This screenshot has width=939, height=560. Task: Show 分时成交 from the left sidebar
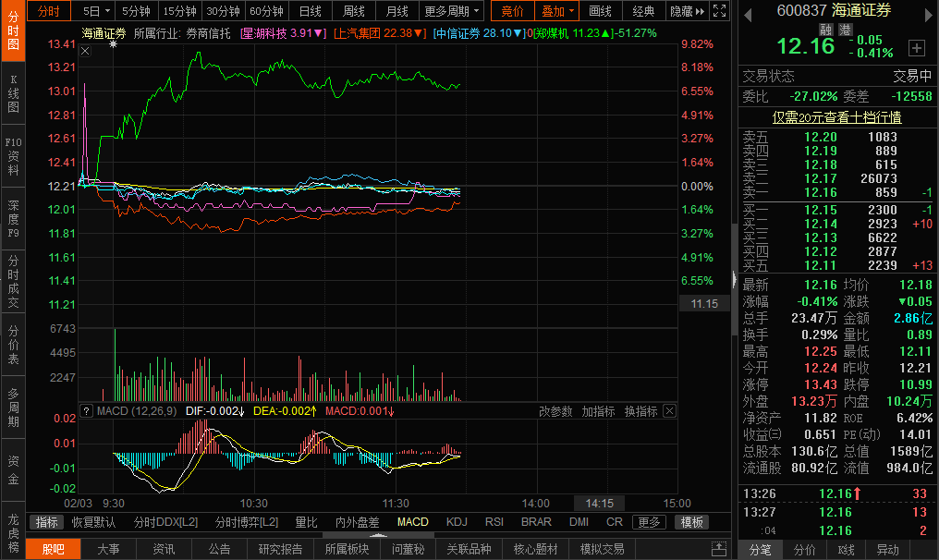coord(13,282)
